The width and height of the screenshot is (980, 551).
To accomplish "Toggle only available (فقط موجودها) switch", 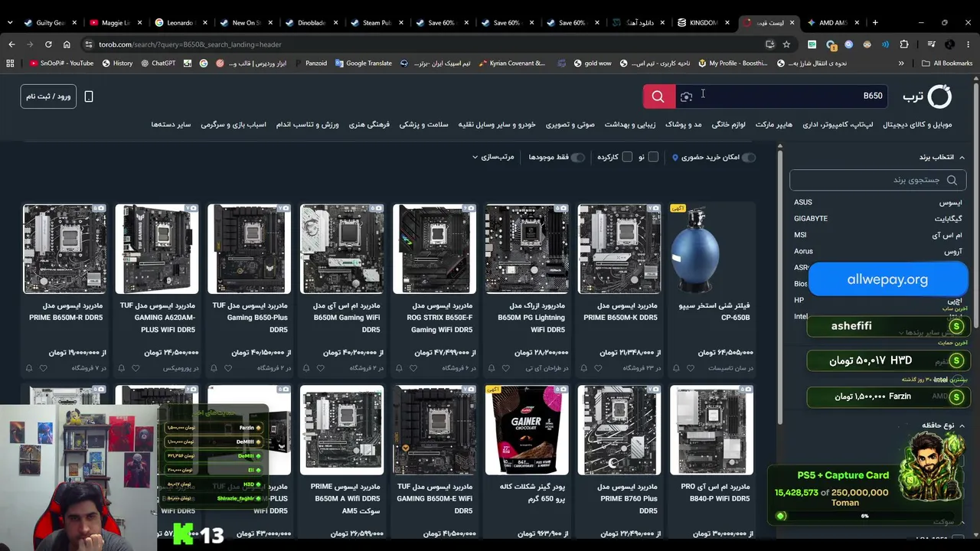I will point(578,157).
